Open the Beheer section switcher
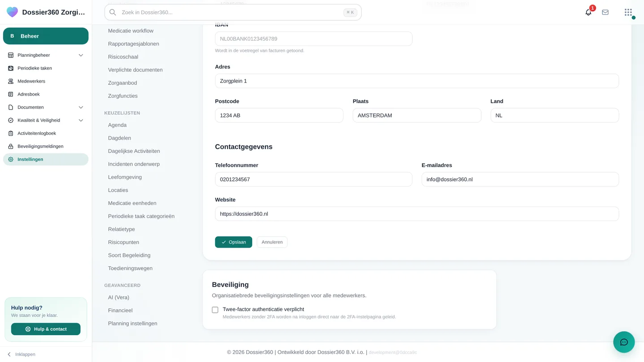Image resolution: width=644 pixels, height=362 pixels. coord(46,36)
